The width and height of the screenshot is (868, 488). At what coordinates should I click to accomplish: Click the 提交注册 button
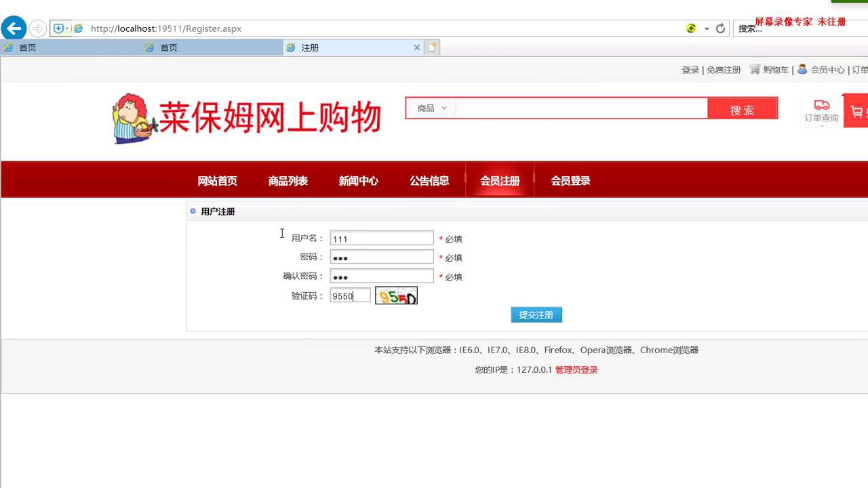pyautogui.click(x=536, y=314)
